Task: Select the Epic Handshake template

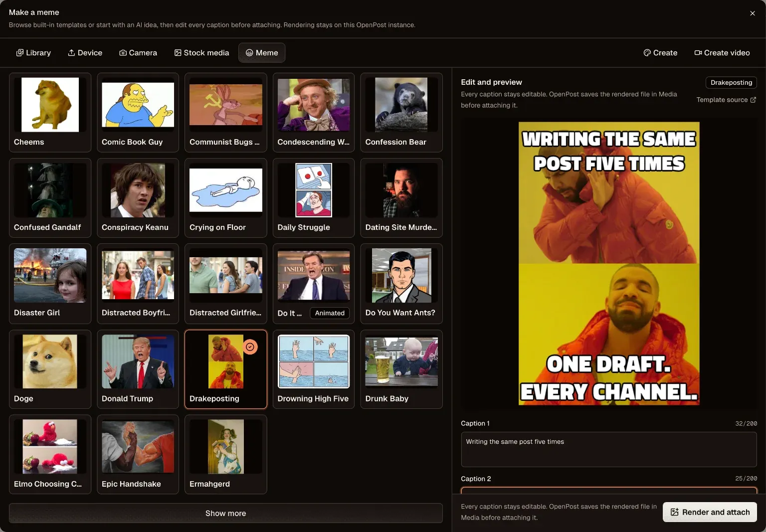Action: (138, 454)
